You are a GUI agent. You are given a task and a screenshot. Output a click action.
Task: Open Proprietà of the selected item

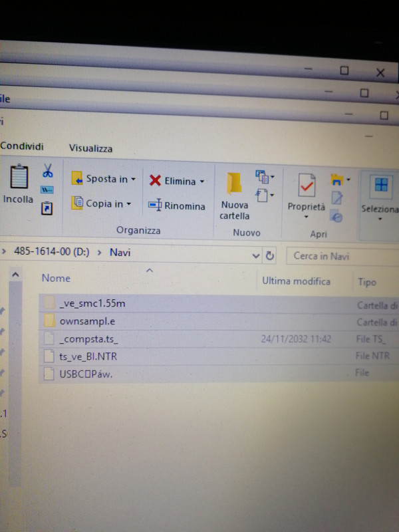click(307, 192)
